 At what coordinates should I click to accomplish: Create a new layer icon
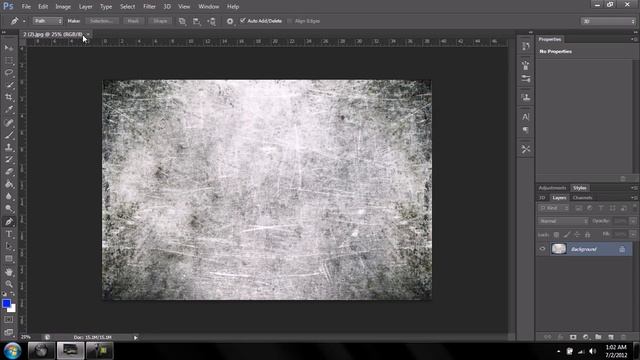(x=611, y=337)
